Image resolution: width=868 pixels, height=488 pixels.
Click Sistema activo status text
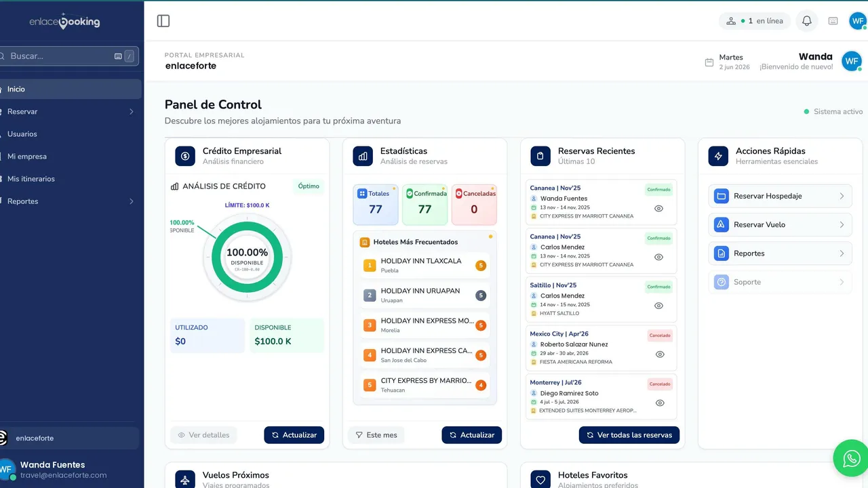pyautogui.click(x=838, y=112)
